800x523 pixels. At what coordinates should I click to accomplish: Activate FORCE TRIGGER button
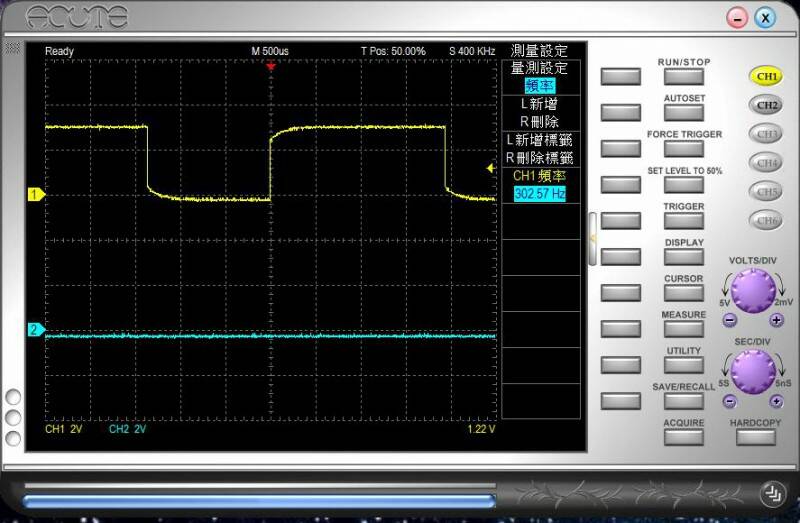pos(684,148)
